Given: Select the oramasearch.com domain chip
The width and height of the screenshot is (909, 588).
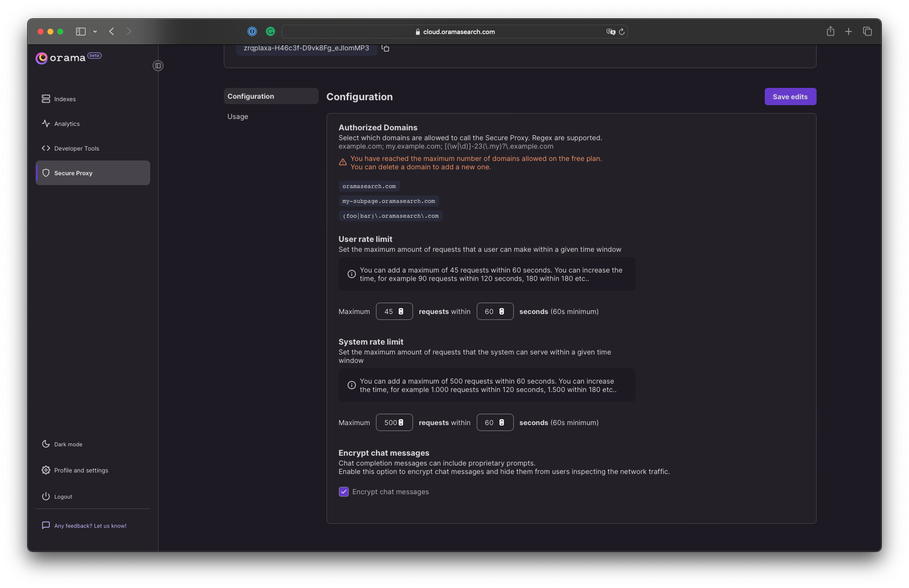Looking at the screenshot, I should pyautogui.click(x=369, y=186).
